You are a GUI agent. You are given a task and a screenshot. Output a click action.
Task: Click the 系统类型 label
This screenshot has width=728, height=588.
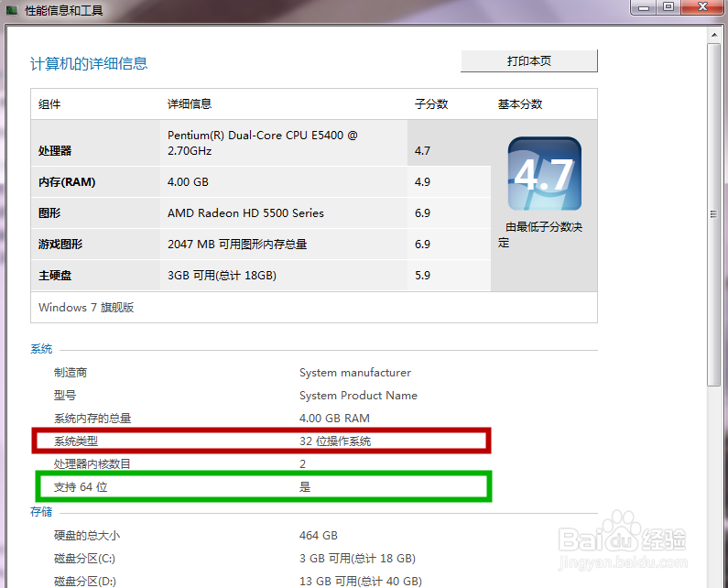(76, 441)
